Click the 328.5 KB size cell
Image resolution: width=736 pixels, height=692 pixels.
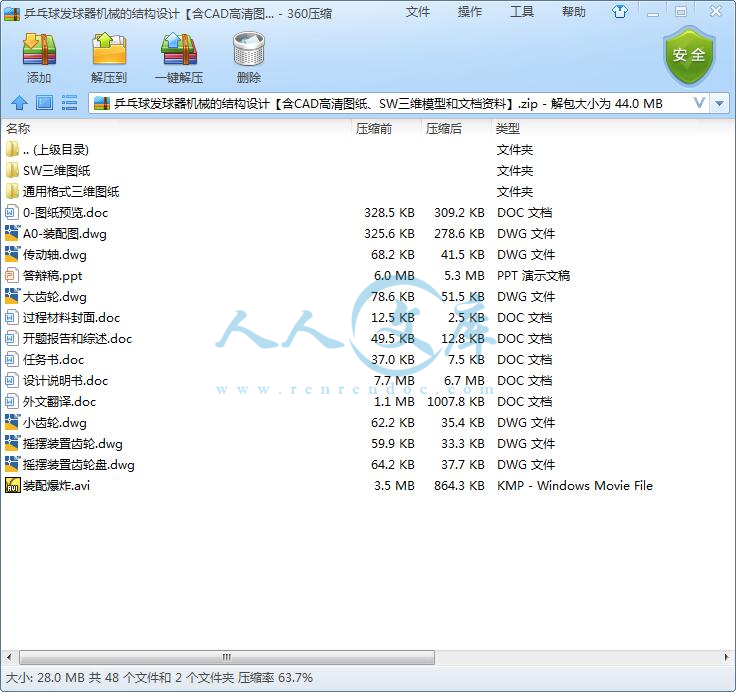pyautogui.click(x=390, y=213)
